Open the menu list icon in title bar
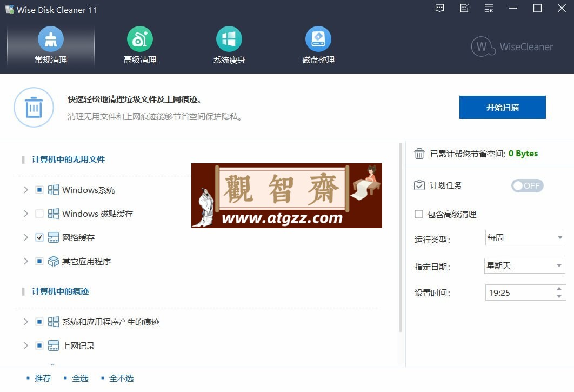 489,8
